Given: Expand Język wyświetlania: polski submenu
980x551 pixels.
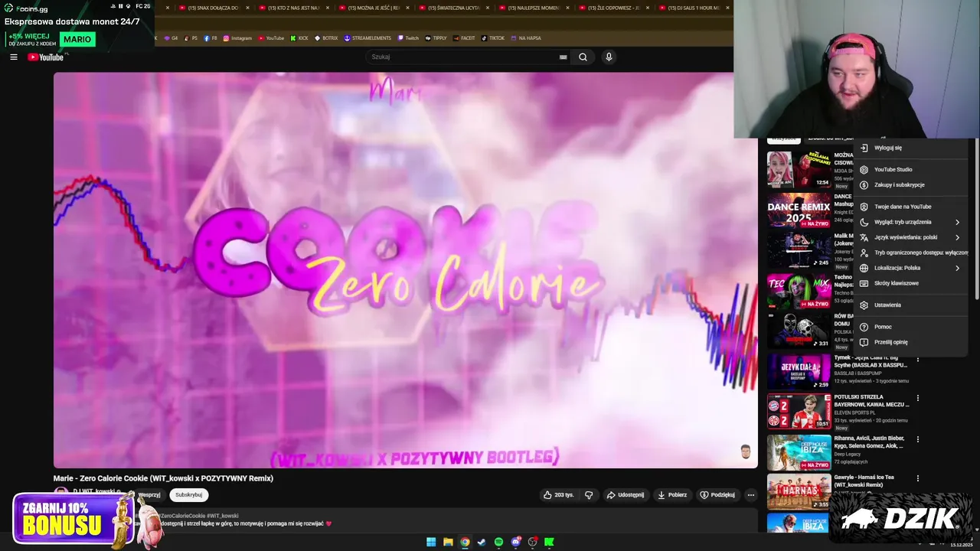Looking at the screenshot, I should tap(911, 237).
